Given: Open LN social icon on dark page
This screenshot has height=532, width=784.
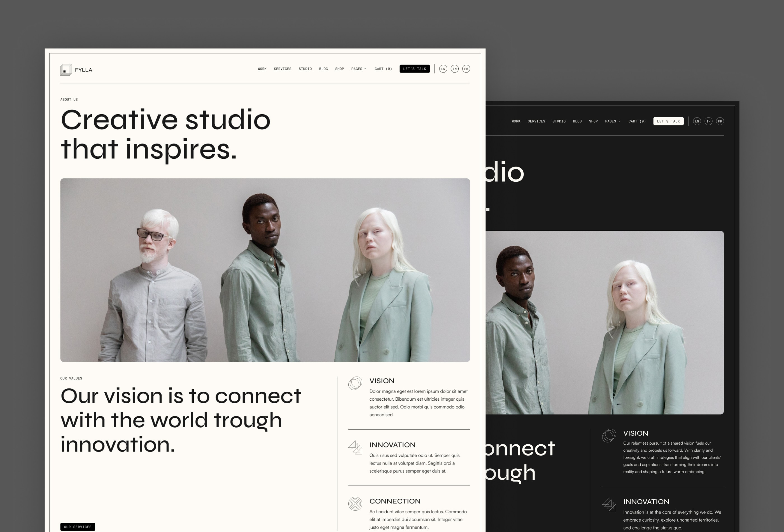Looking at the screenshot, I should (697, 121).
